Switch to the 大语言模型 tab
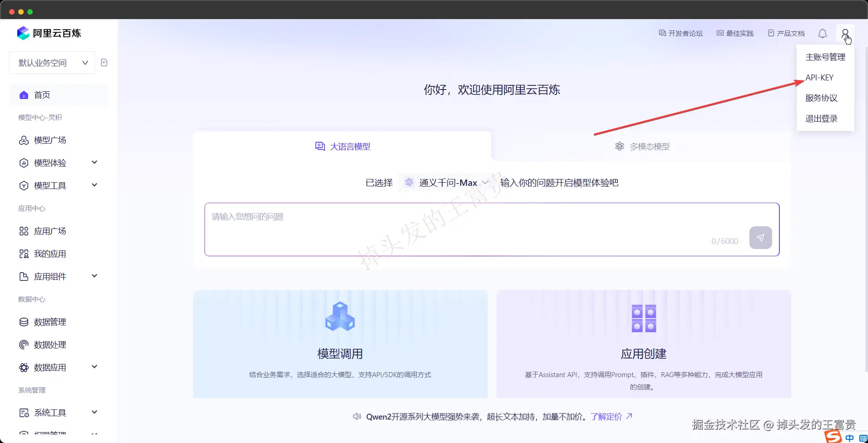The image size is (868, 443). tap(342, 146)
